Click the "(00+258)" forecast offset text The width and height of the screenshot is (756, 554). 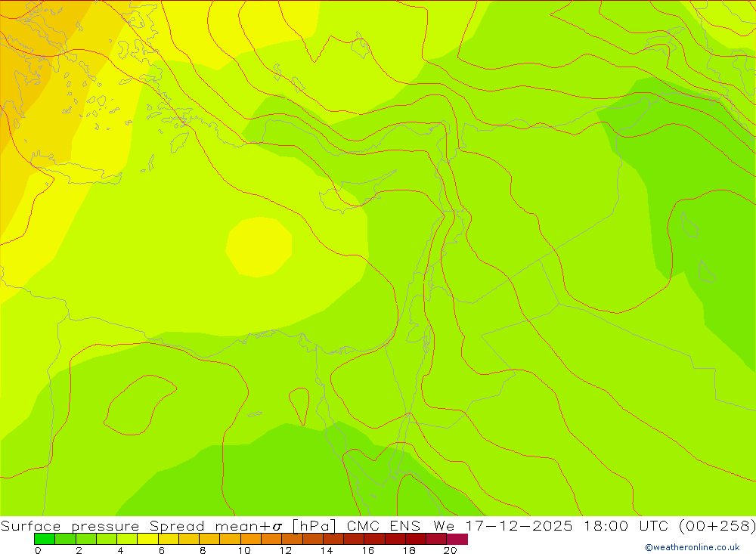click(x=717, y=525)
